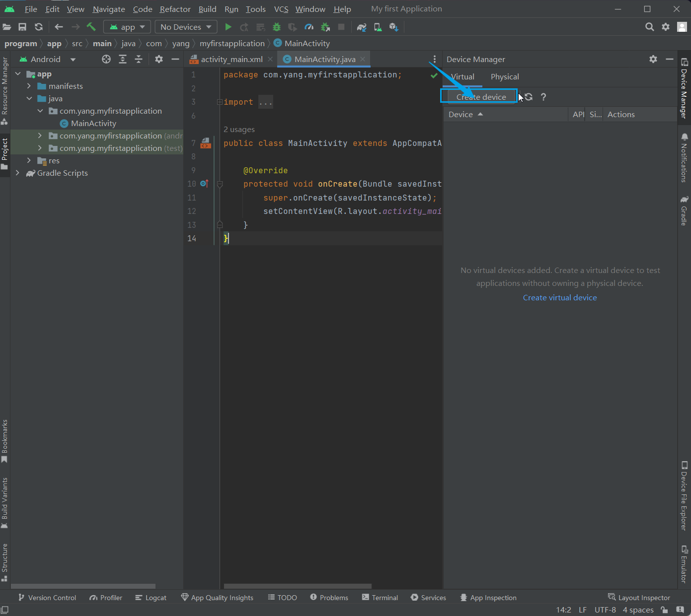Screen dimensions: 691x616
Task: Hide the Project panel with minus icon
Action: (x=175, y=59)
